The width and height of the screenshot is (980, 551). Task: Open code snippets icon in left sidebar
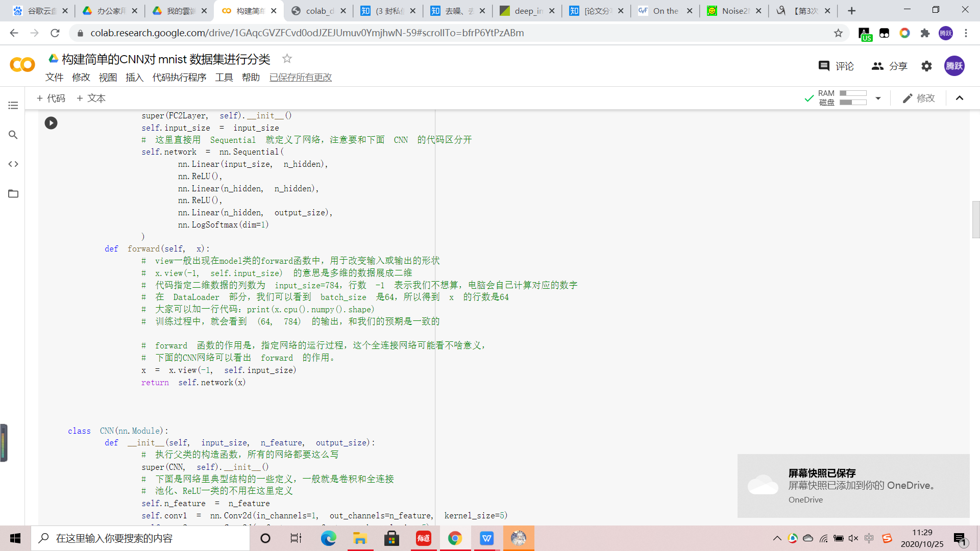pyautogui.click(x=13, y=164)
